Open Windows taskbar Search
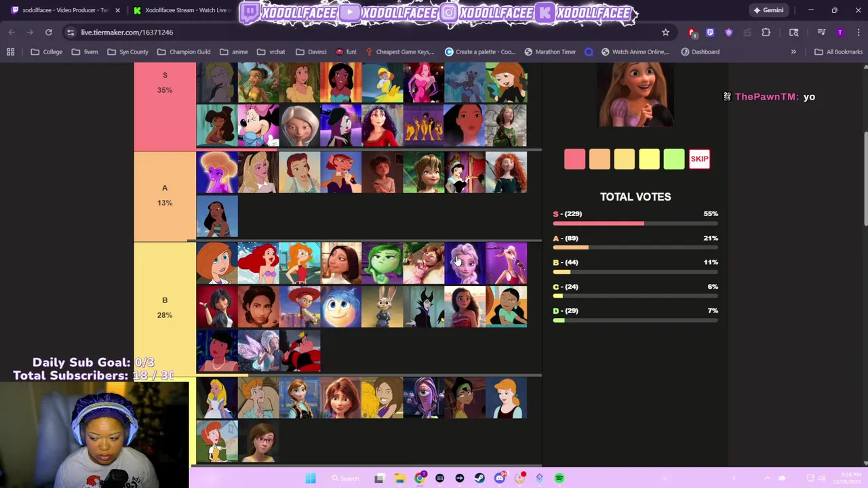The width and height of the screenshot is (868, 488). [344, 479]
